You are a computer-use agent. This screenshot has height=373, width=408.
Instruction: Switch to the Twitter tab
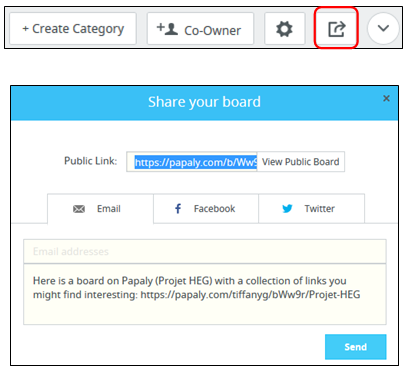coord(312,209)
